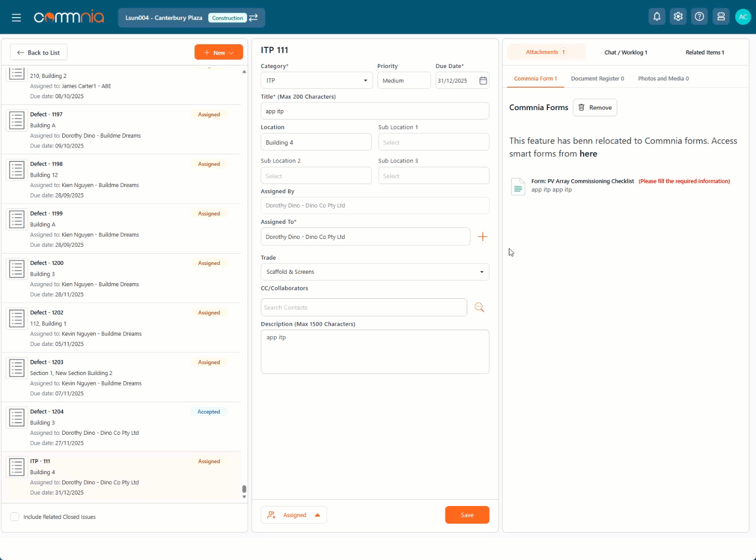Search contacts with the magnifier icon

click(x=479, y=307)
